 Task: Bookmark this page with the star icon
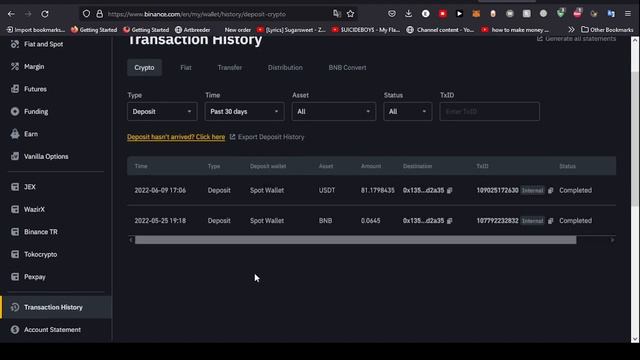[350, 14]
